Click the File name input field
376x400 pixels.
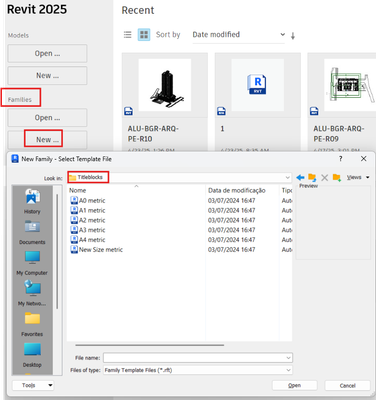(198, 358)
